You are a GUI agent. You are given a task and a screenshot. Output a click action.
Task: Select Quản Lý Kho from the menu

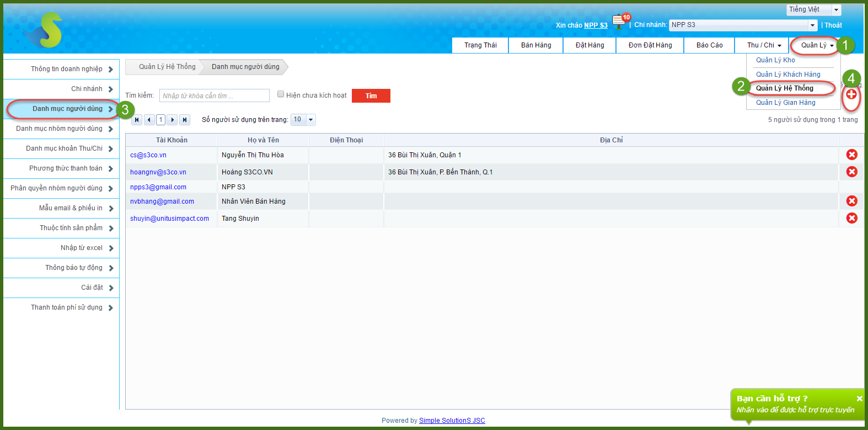pyautogui.click(x=775, y=60)
